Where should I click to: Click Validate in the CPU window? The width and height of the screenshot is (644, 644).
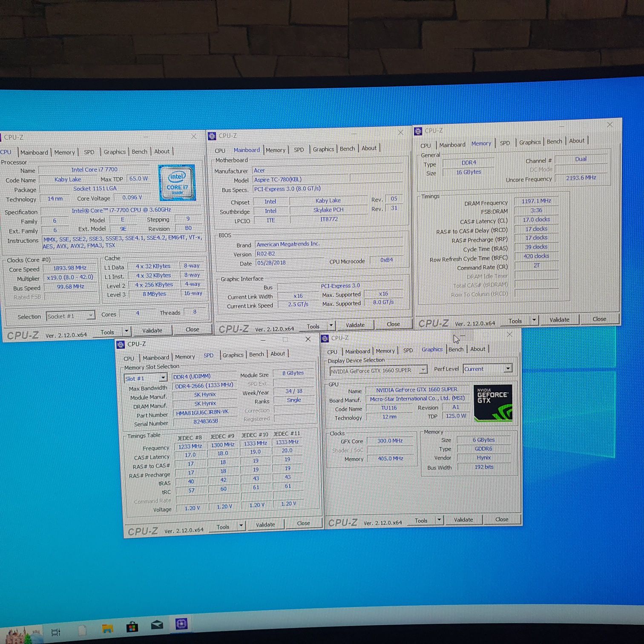point(152,331)
